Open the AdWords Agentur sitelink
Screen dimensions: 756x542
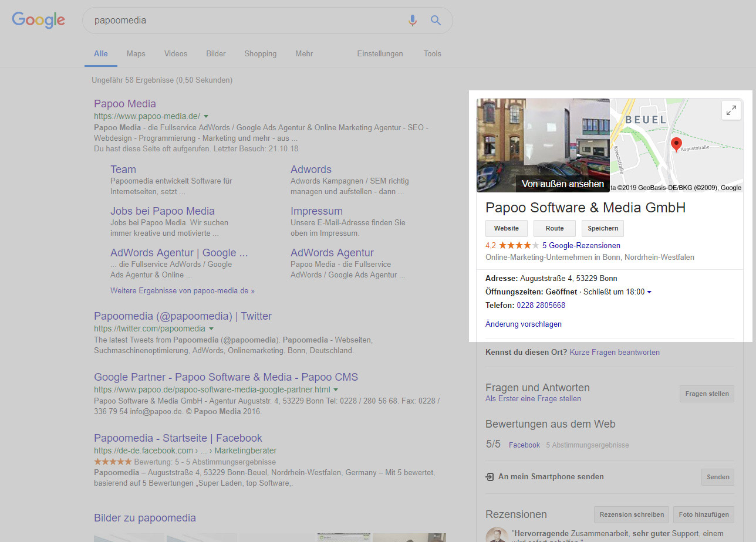point(332,253)
